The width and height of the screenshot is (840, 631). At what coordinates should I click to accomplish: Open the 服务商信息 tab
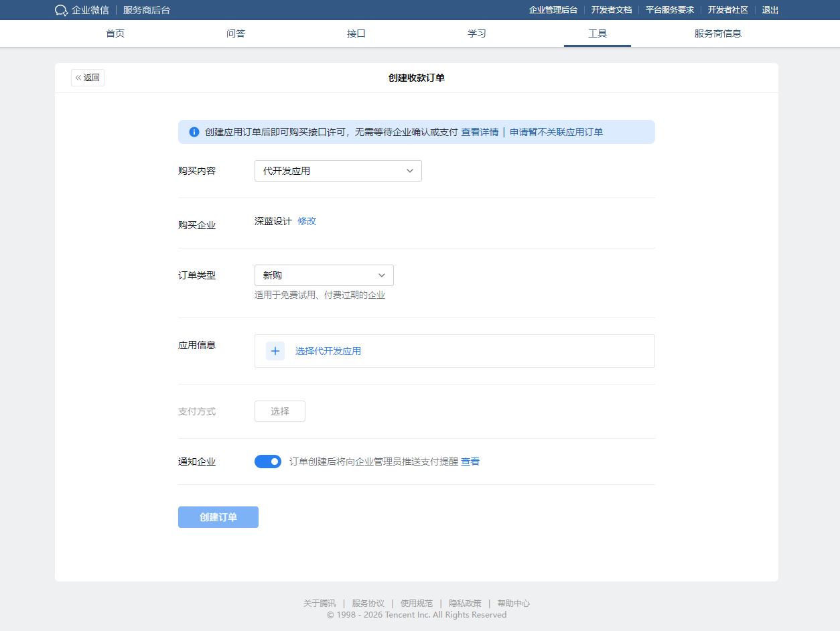tap(717, 33)
